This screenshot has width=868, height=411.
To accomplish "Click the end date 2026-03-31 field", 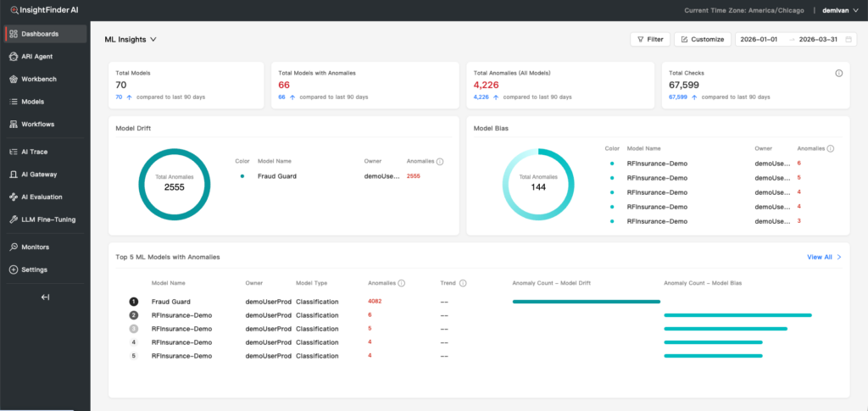I will tap(816, 39).
